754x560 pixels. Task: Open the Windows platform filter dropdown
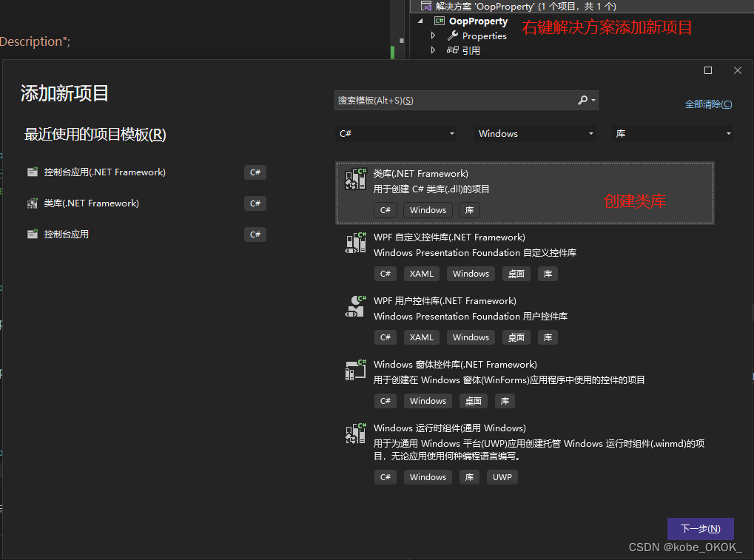[535, 134]
